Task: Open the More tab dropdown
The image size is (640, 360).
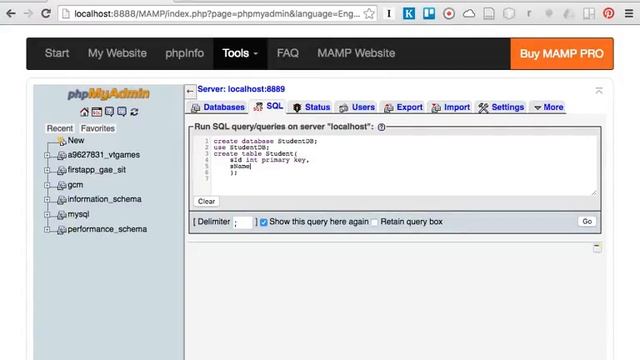Action: [549, 107]
